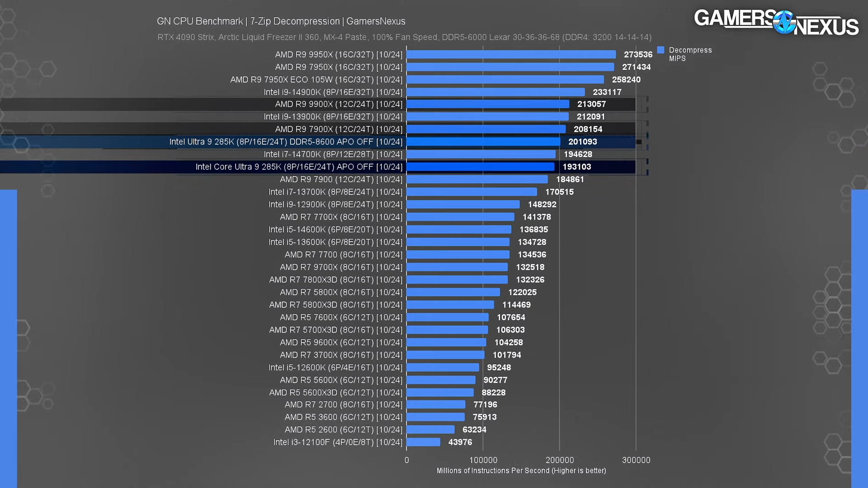Click the 'Intel i7-13700K' label
The image size is (868, 488).
click(335, 192)
